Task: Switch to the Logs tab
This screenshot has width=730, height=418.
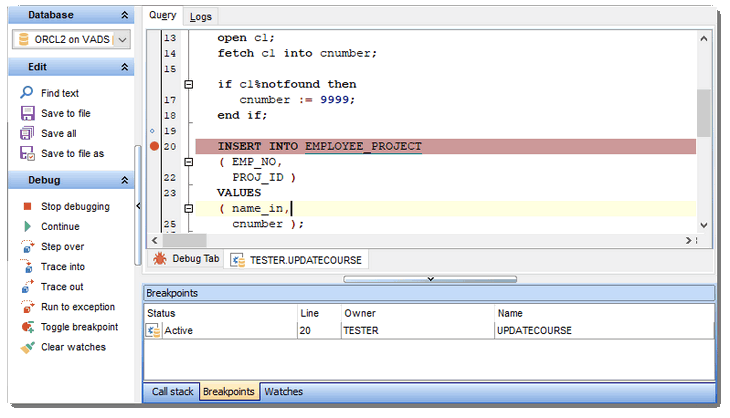Action: pyautogui.click(x=201, y=16)
